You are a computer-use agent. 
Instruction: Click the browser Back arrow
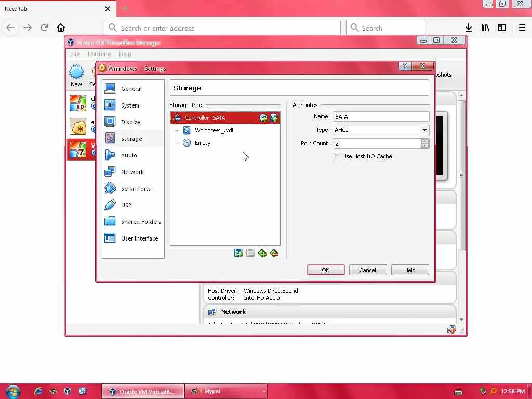tap(10, 28)
